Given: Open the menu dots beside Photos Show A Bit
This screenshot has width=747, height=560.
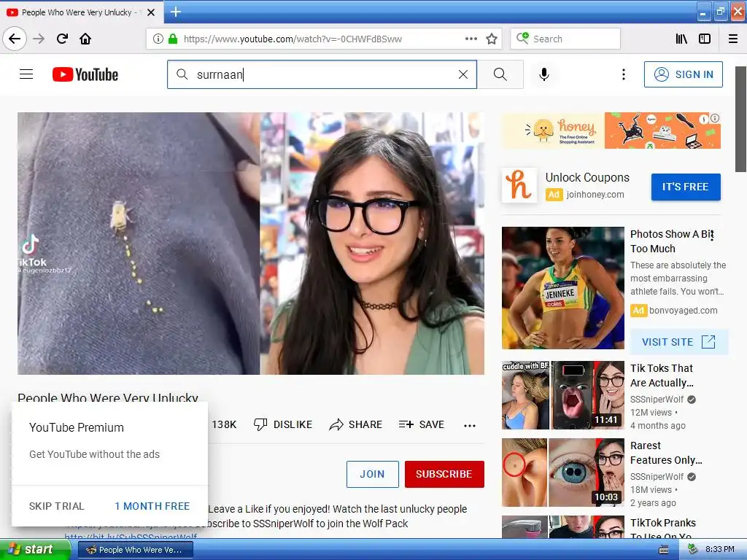Looking at the screenshot, I should [x=712, y=236].
